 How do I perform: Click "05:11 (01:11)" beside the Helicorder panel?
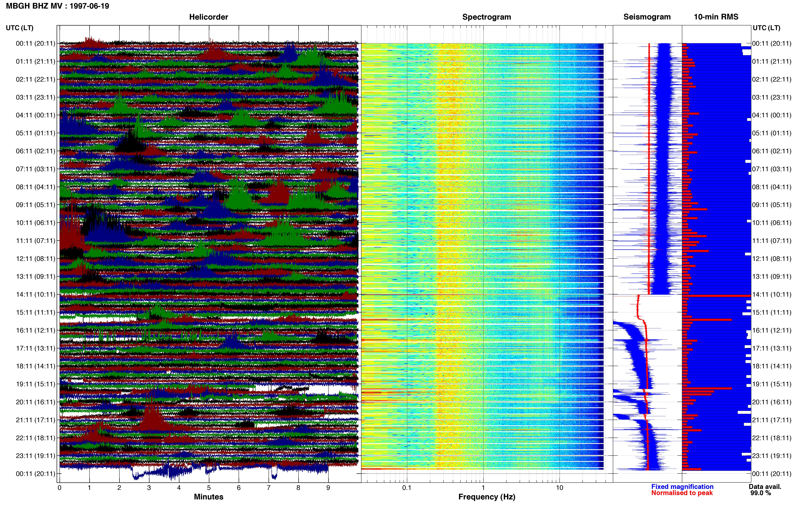(36, 133)
